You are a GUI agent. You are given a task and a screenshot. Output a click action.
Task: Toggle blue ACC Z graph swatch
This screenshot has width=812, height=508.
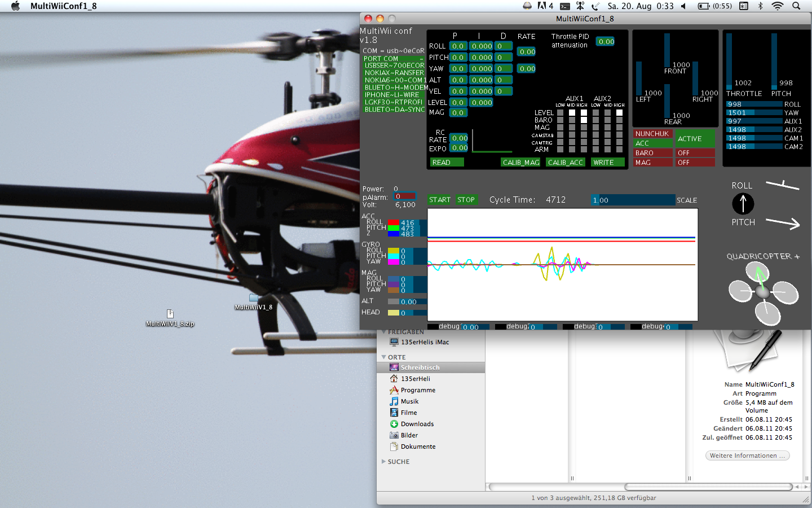point(393,234)
